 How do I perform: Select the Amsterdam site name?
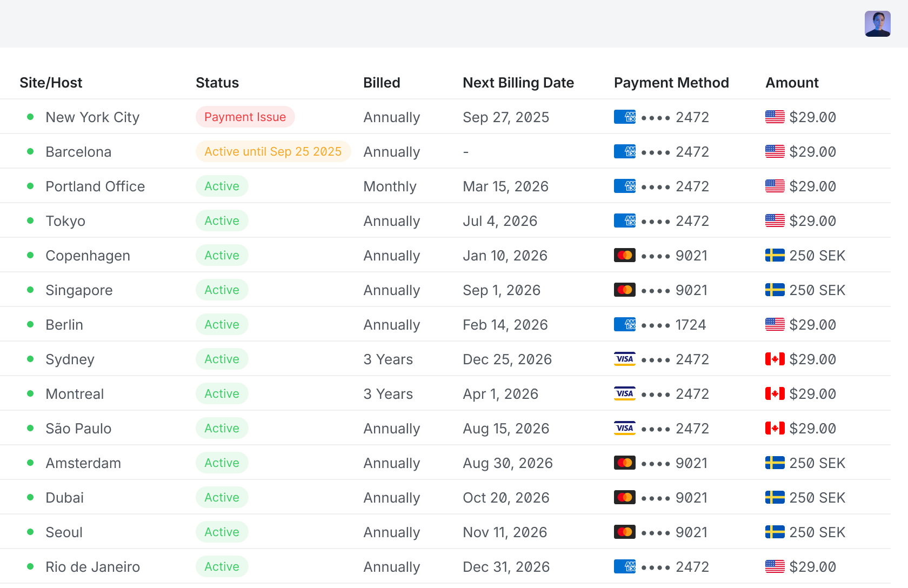pyautogui.click(x=83, y=463)
